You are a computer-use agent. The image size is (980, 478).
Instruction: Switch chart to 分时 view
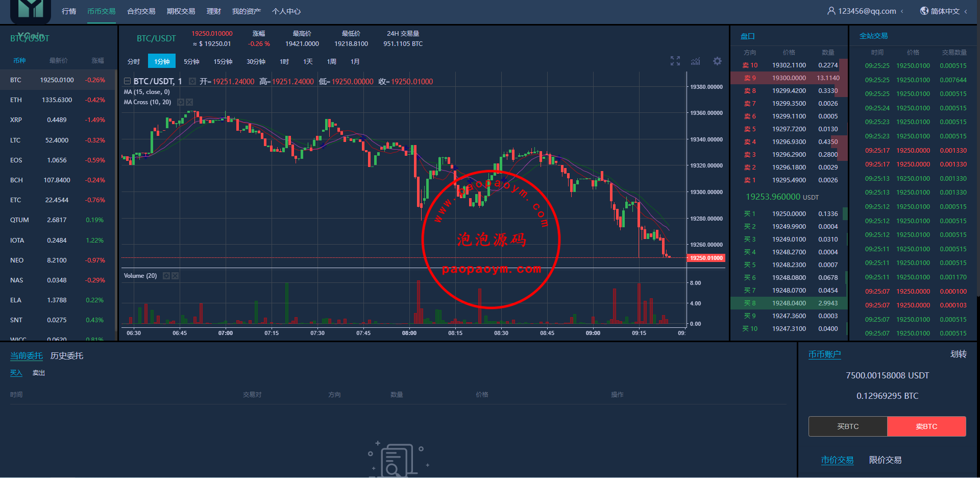pos(134,61)
